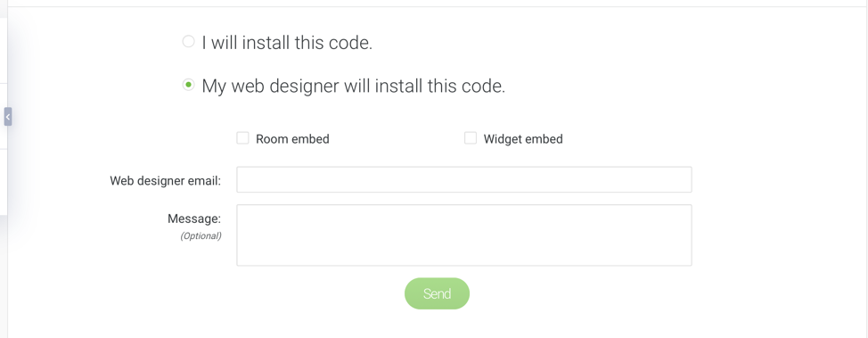Screen dimensions: 868x338
Task: Choose the self-install option circle
Action: [x=189, y=42]
